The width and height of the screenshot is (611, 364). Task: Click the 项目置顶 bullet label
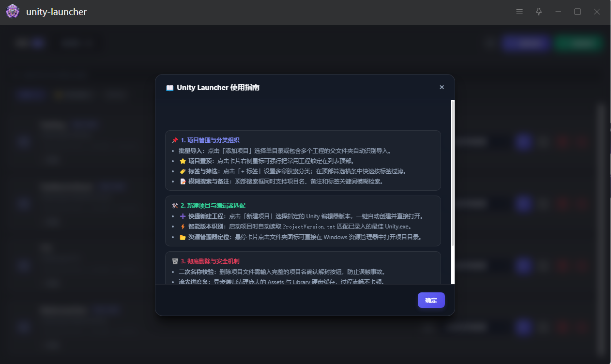coord(201,161)
